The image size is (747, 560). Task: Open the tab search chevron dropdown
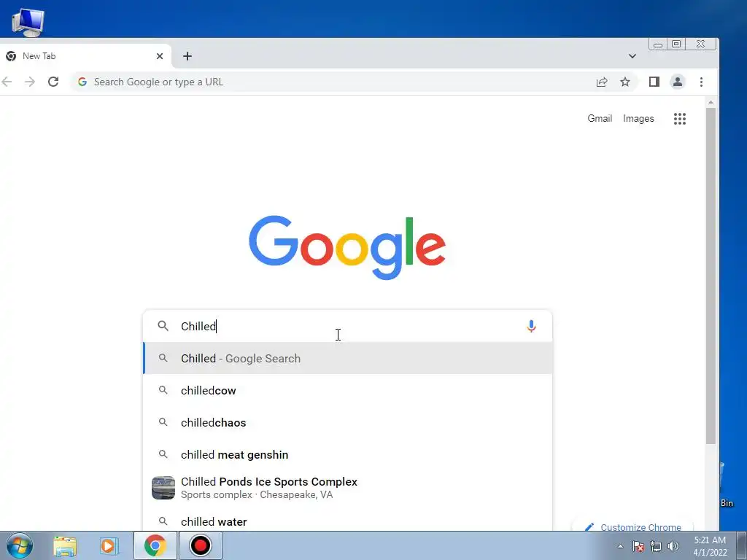632,56
